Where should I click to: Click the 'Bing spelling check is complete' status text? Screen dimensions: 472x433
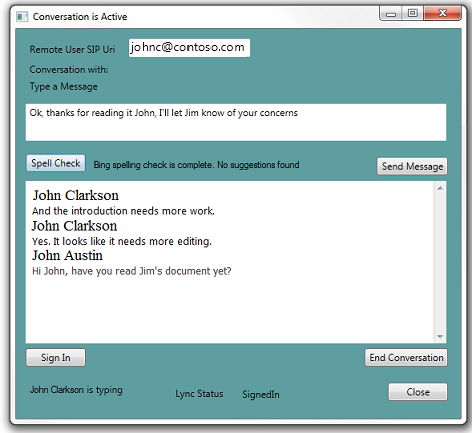tap(196, 165)
